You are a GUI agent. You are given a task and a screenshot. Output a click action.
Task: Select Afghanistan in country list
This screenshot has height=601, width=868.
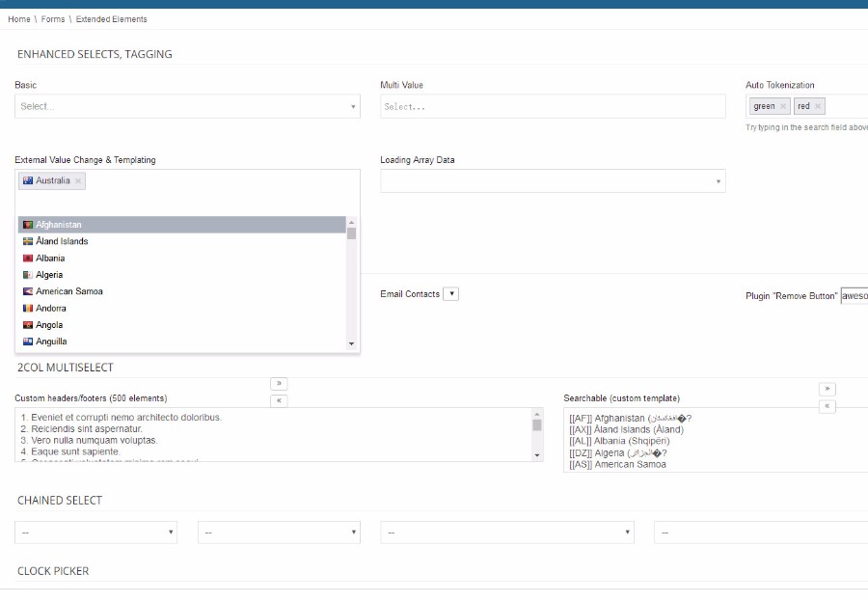click(x=182, y=225)
